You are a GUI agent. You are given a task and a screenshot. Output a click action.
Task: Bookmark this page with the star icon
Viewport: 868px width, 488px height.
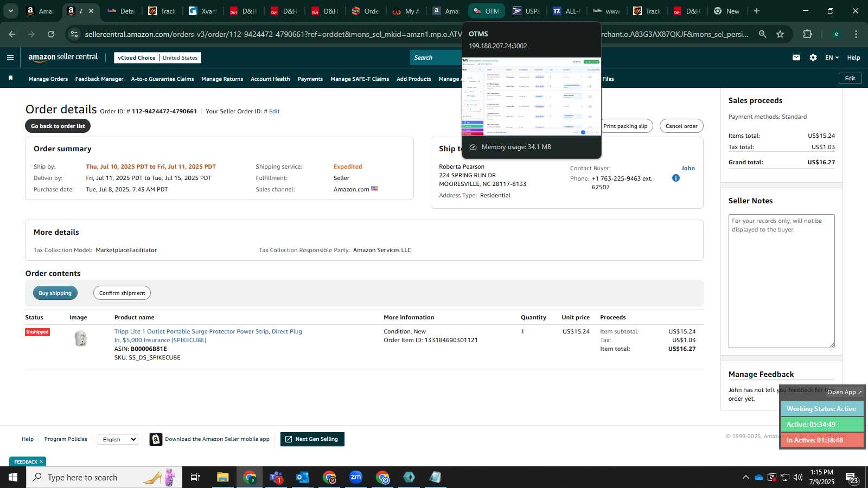pos(780,34)
